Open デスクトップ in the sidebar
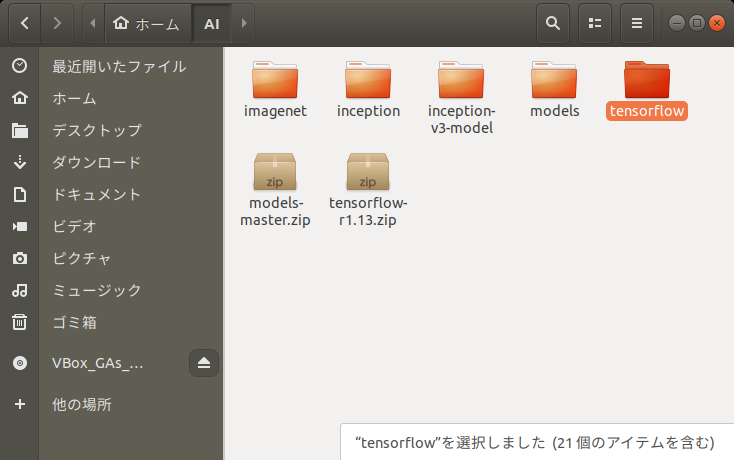The width and height of the screenshot is (734, 460). tap(97, 131)
